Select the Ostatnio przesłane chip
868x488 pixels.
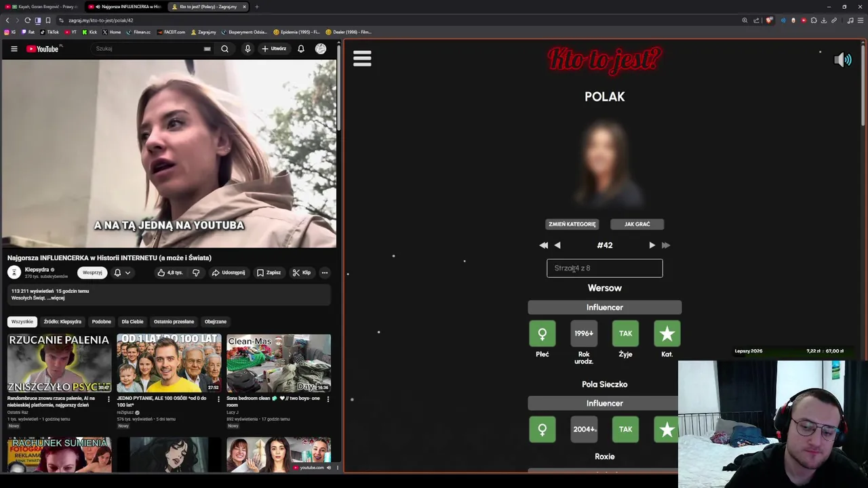coord(174,321)
